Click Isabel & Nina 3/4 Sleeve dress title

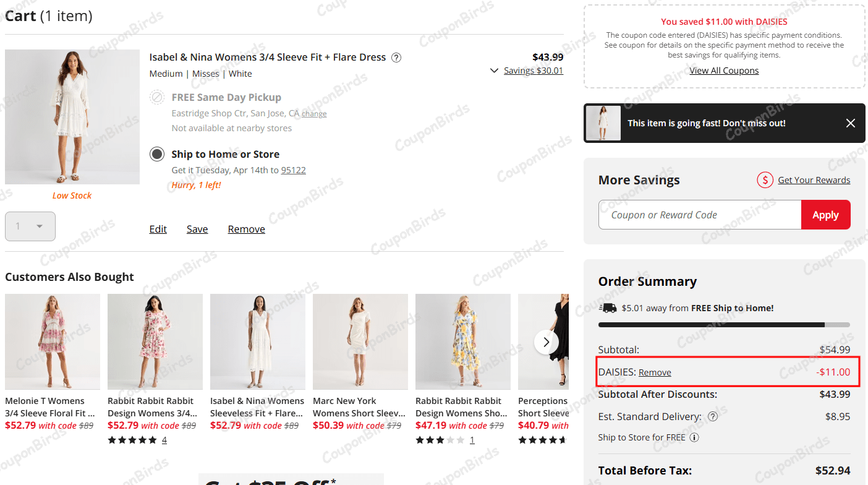(268, 58)
